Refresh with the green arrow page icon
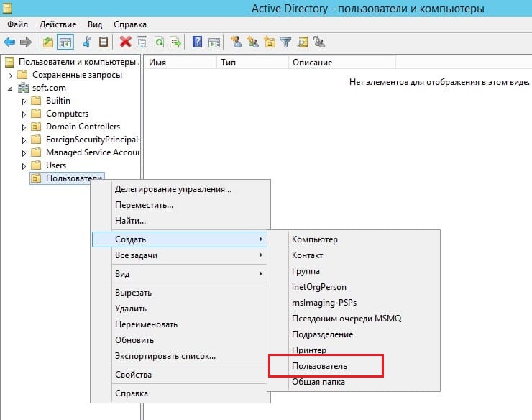This screenshot has width=532, height=420. click(x=159, y=42)
